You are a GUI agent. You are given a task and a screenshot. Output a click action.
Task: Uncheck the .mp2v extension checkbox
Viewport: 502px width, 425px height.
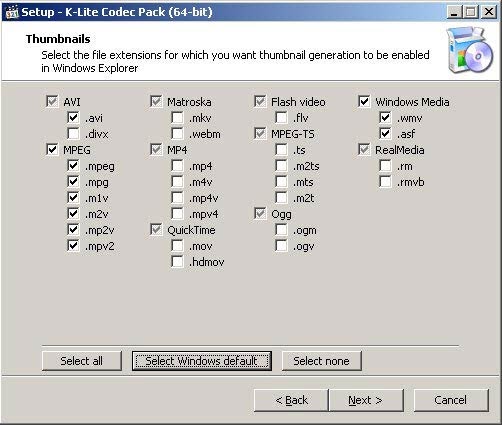[x=73, y=229]
